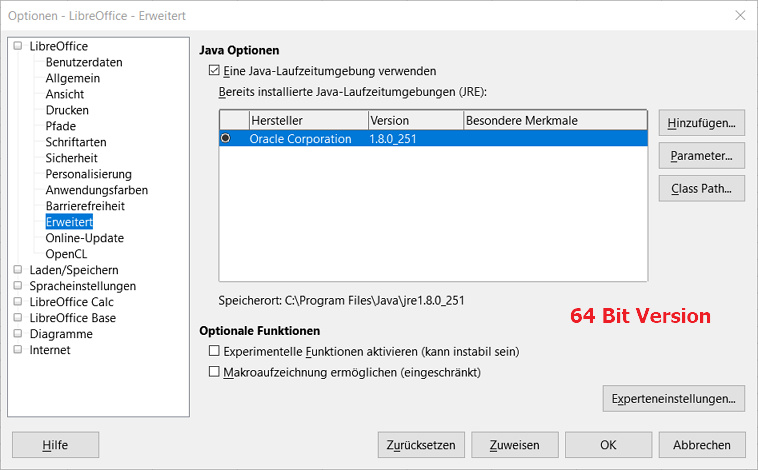Select Ansicht in the options tree
758x470 pixels.
65,94
